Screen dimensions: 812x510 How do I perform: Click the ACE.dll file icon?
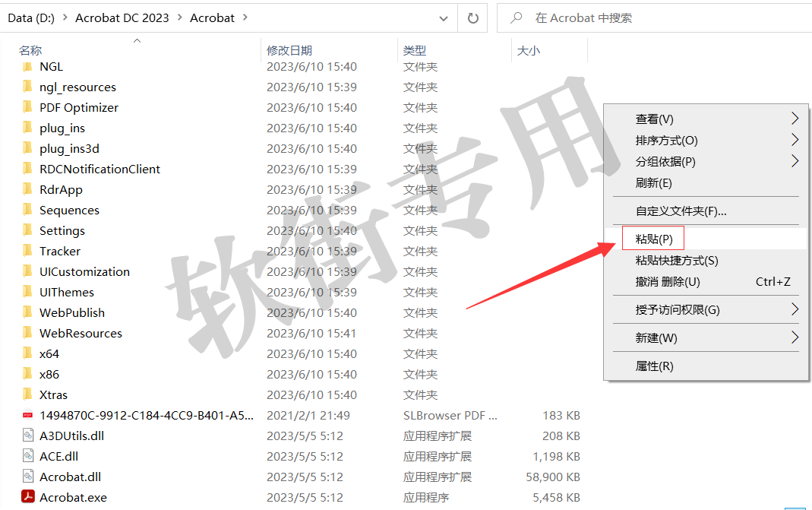(x=28, y=456)
